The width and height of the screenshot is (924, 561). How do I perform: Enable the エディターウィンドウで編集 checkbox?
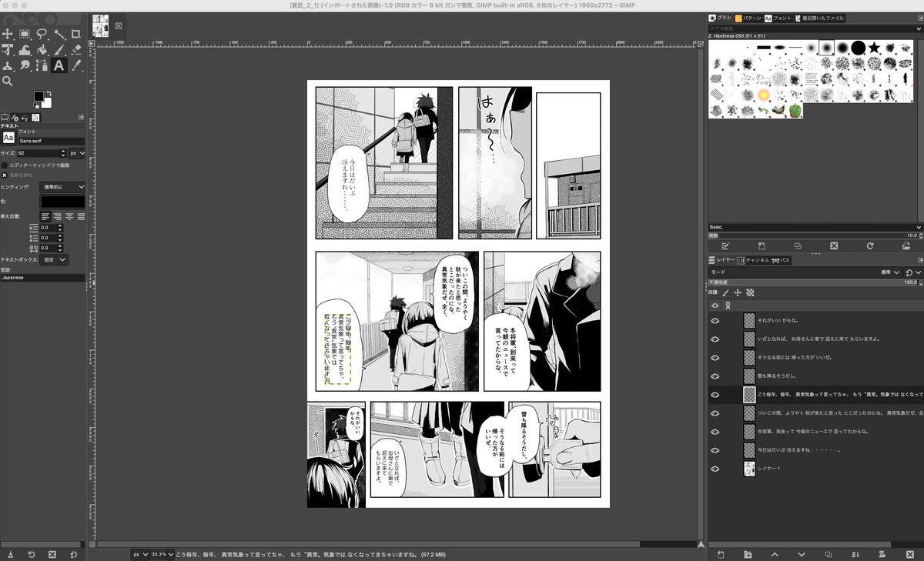[5, 165]
